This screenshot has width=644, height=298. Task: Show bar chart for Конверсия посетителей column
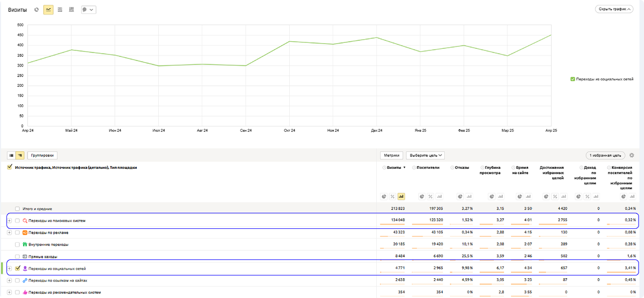[x=632, y=196]
